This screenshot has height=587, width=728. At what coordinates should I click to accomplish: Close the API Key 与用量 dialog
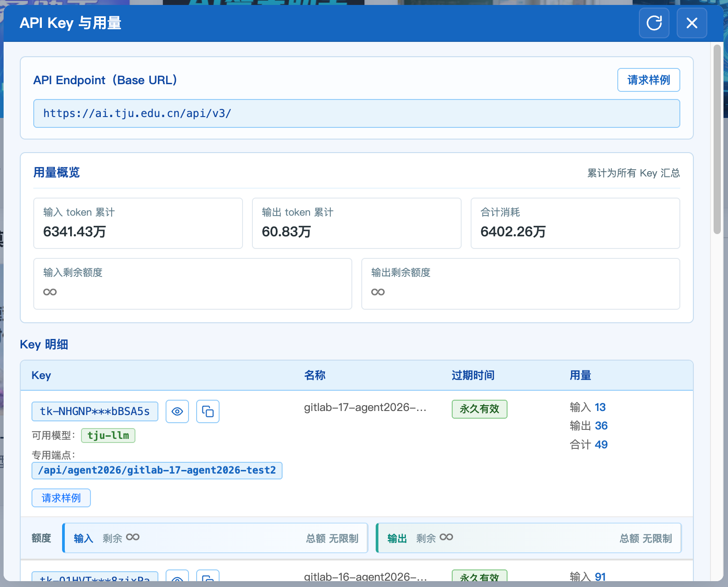[x=692, y=23]
